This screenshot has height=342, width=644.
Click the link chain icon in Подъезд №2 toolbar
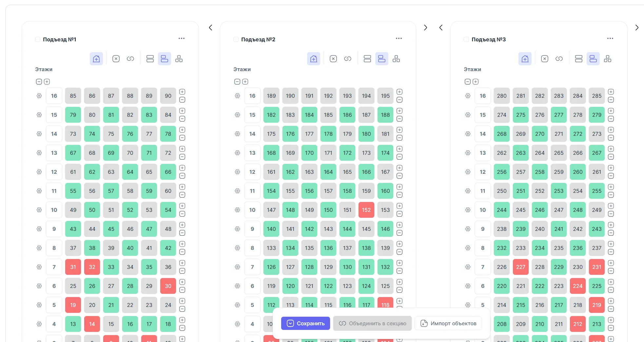click(x=348, y=59)
